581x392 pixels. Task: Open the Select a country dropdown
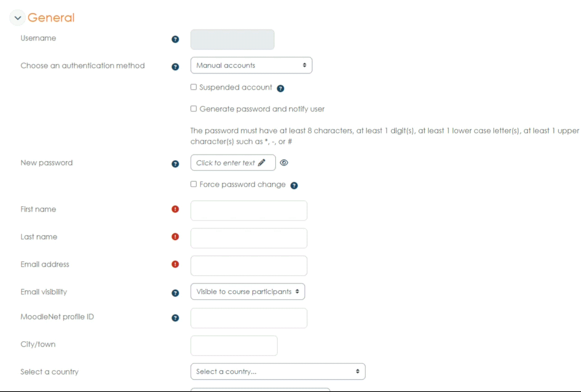[277, 371]
